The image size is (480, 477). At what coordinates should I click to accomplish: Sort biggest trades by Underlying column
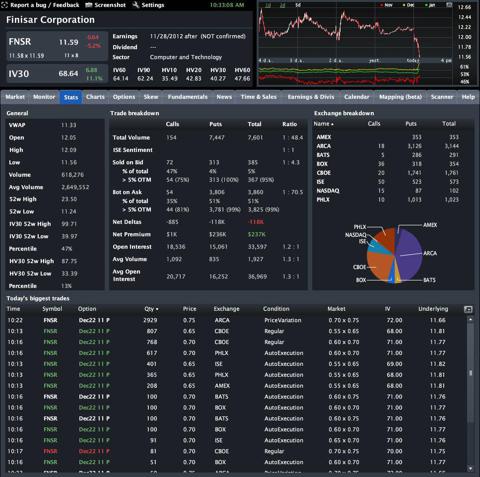tap(433, 309)
